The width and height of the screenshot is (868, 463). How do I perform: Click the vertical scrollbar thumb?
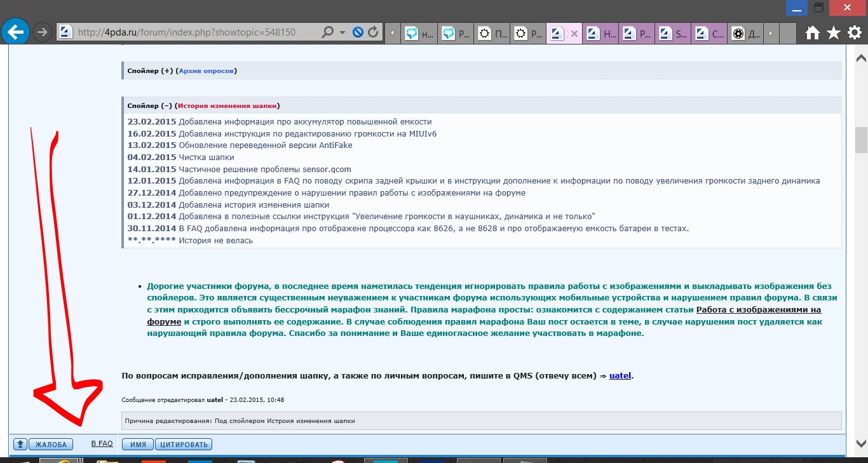click(861, 140)
